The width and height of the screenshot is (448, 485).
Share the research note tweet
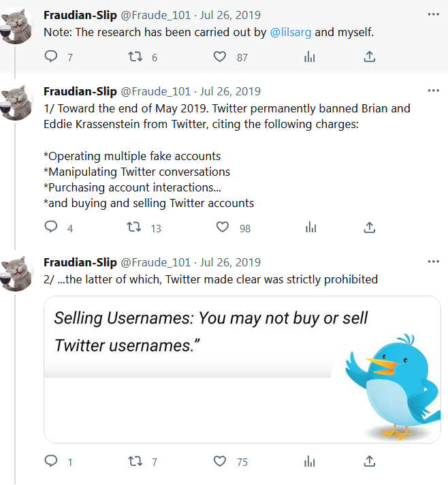click(x=370, y=57)
